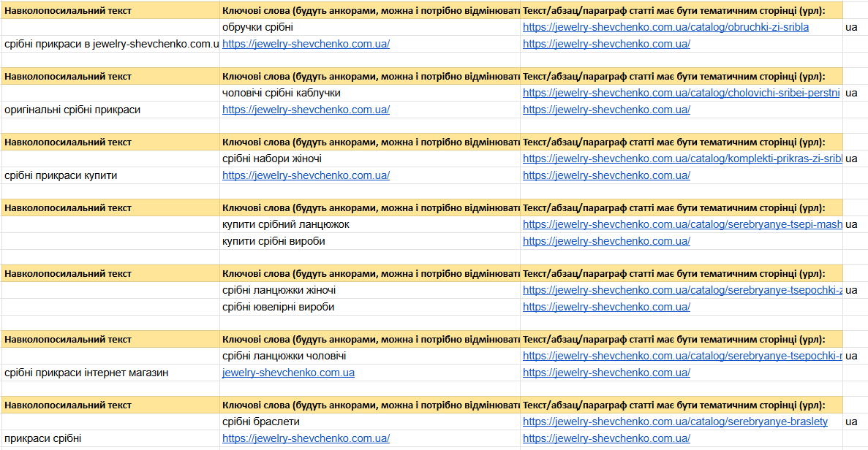This screenshot has width=868, height=450.
Task: Open the homepage link right of 'купити срібні вироби'
Action: [x=606, y=241]
